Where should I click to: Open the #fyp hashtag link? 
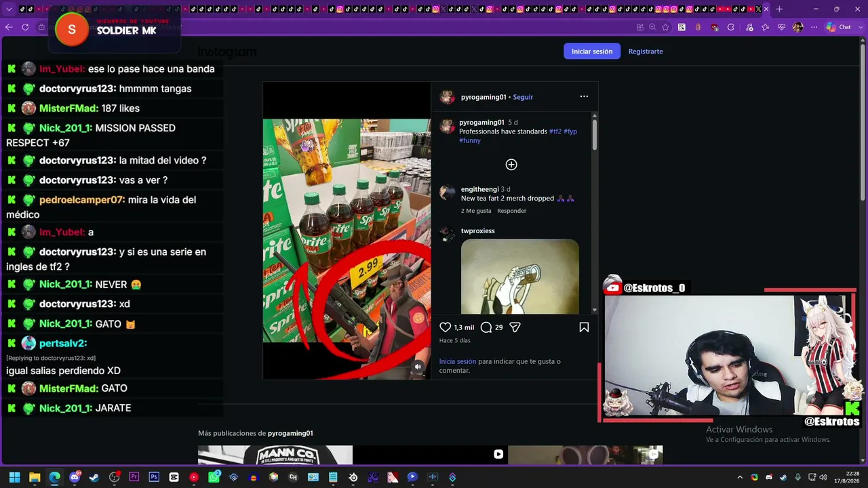click(x=570, y=131)
